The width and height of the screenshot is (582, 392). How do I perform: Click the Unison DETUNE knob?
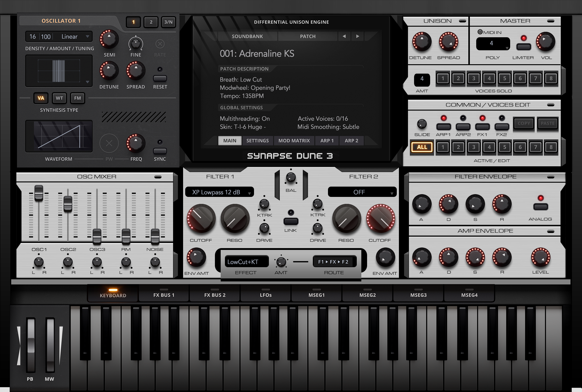click(422, 42)
